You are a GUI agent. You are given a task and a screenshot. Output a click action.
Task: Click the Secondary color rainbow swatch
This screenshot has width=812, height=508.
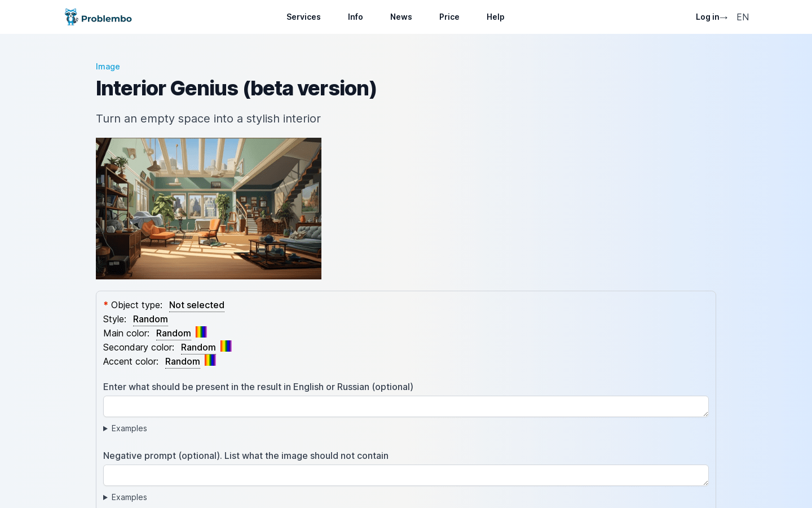tap(226, 346)
